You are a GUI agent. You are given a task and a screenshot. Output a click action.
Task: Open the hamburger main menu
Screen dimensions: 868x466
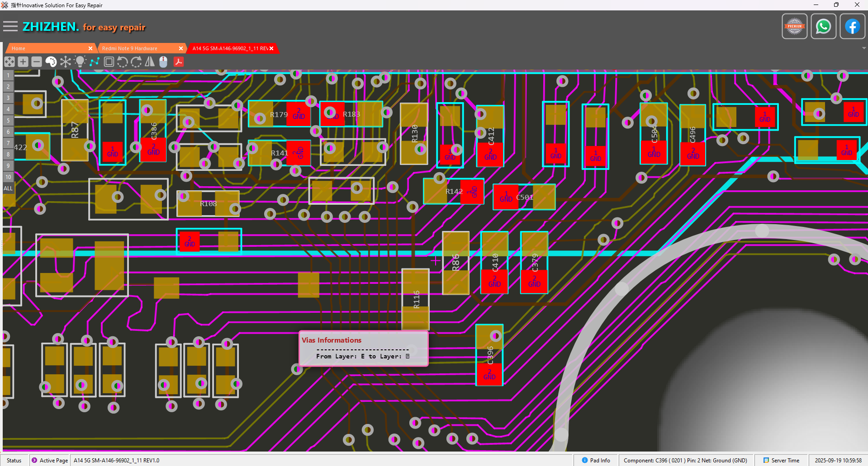tap(10, 27)
